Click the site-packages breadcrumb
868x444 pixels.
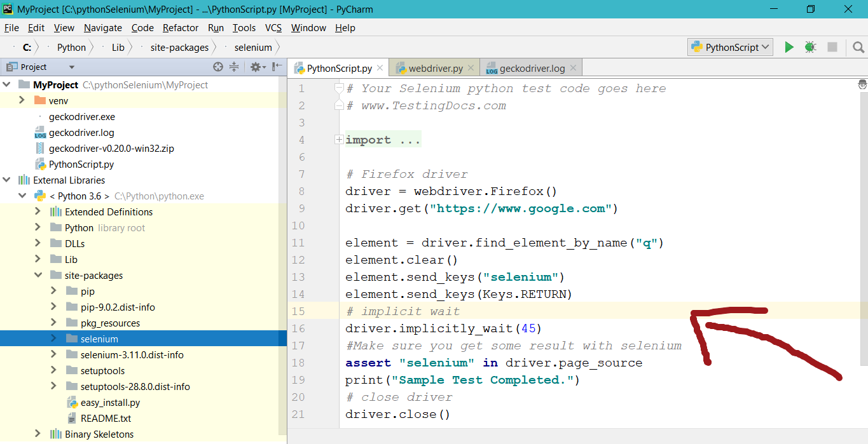[x=179, y=47]
